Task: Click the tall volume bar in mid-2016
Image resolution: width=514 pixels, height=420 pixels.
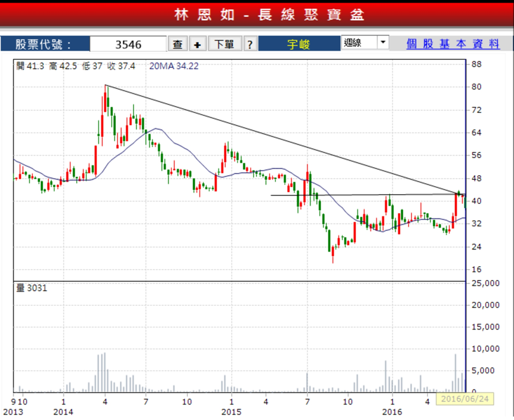Action: click(455, 373)
